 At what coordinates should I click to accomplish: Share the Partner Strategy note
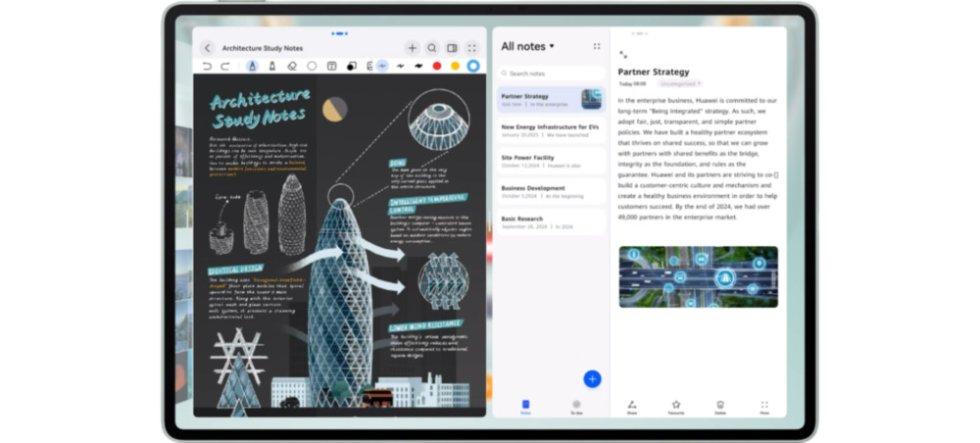632,405
